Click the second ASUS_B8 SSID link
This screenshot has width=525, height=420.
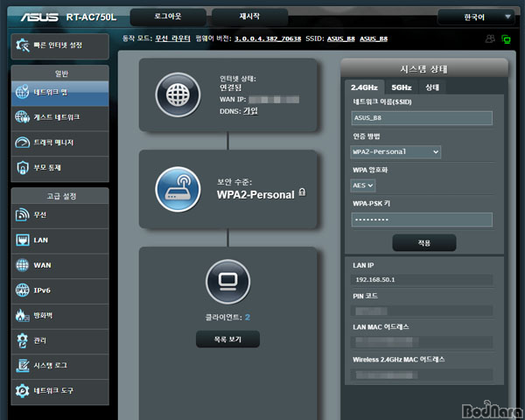374,38
